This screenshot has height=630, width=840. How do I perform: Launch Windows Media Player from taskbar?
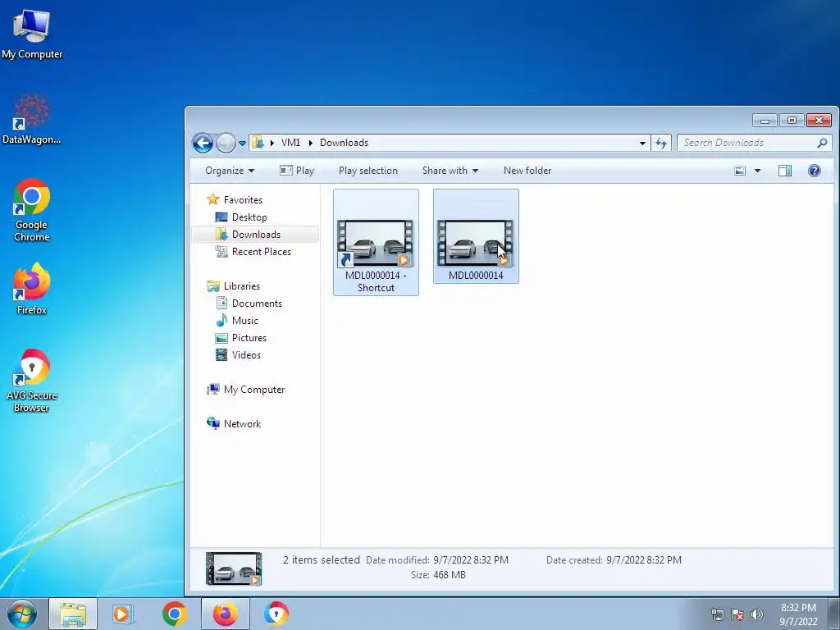coord(123,614)
